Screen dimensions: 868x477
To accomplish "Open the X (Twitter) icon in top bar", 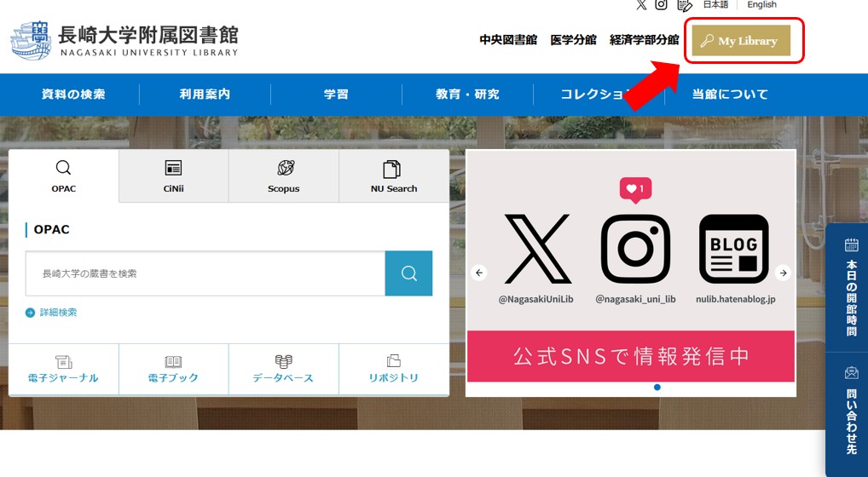I will [x=641, y=5].
